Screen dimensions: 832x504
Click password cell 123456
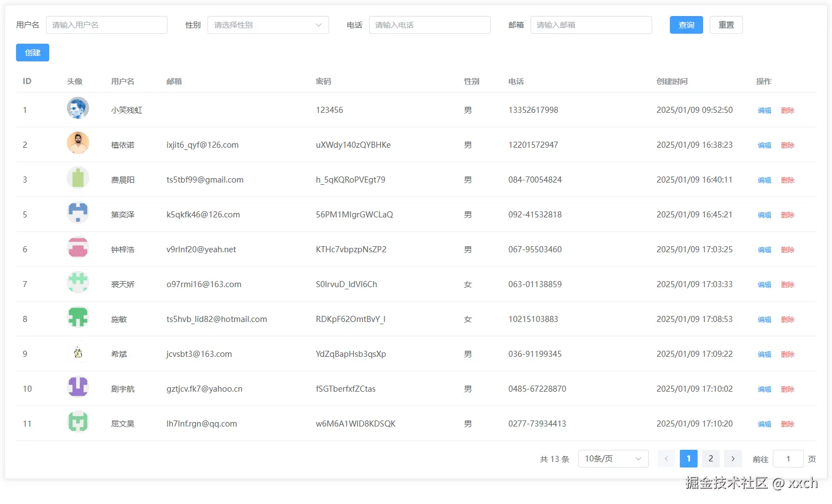[x=330, y=110]
